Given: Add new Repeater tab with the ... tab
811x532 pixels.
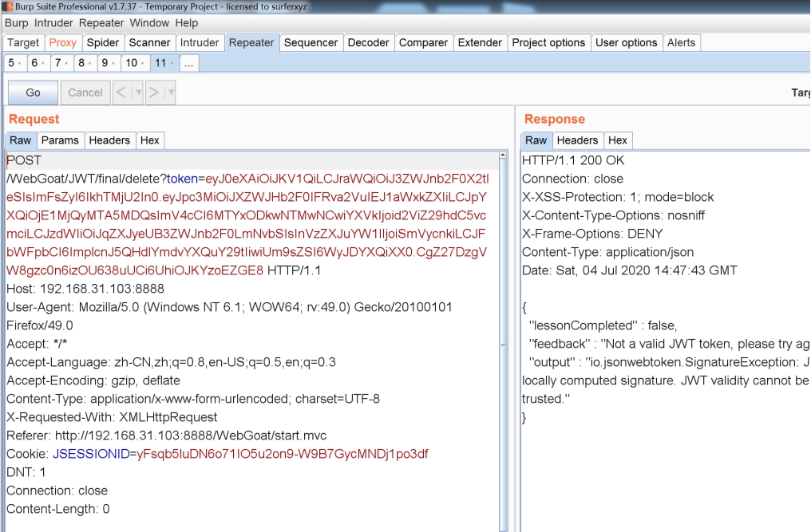Looking at the screenshot, I should (x=189, y=64).
